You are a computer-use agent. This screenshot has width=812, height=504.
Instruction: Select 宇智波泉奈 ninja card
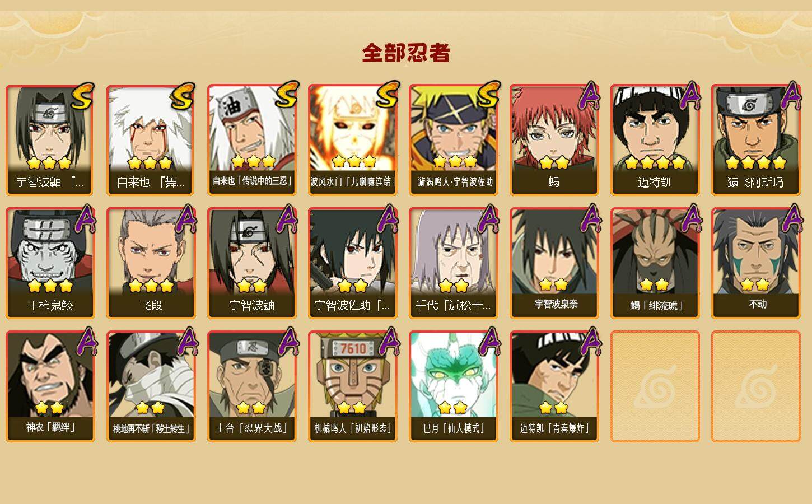click(554, 263)
